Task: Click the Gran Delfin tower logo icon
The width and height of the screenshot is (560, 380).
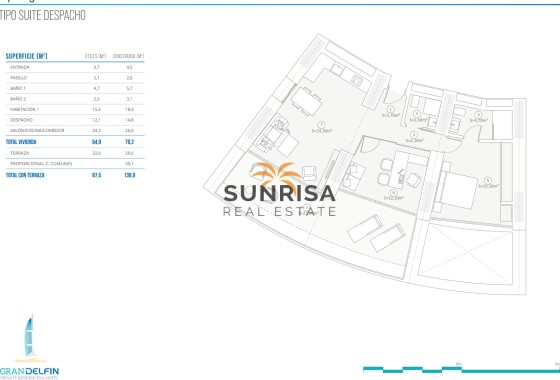Action: click(x=30, y=338)
